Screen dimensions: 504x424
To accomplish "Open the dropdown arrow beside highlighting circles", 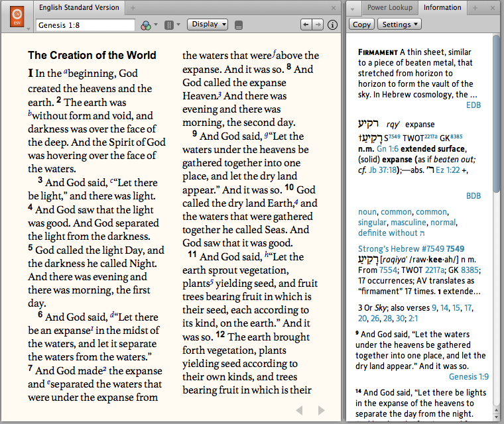I will click(156, 25).
